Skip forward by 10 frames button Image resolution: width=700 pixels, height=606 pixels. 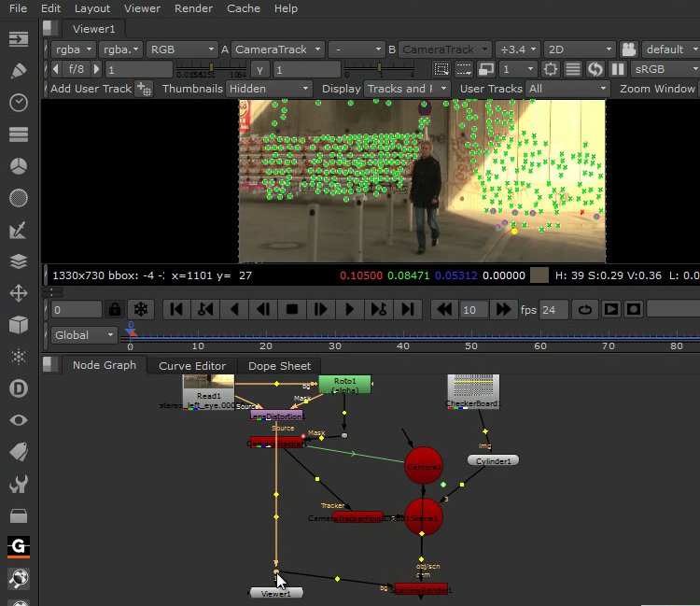(x=503, y=309)
